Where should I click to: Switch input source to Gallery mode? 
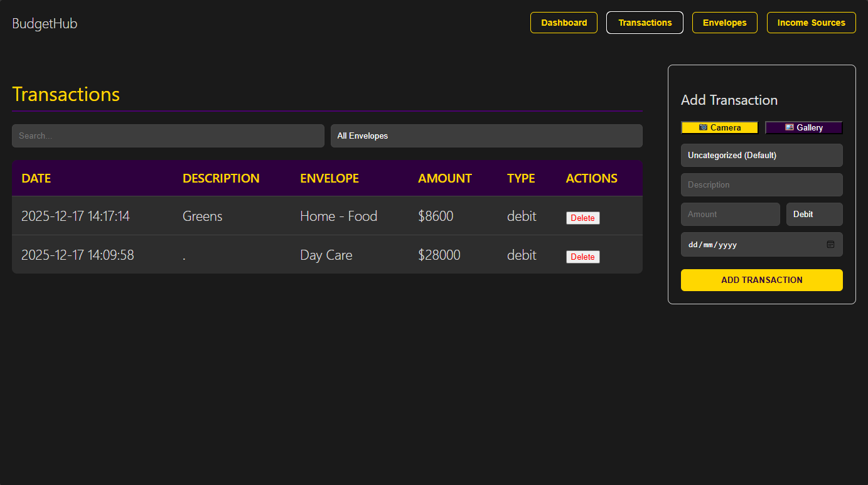[x=804, y=127]
